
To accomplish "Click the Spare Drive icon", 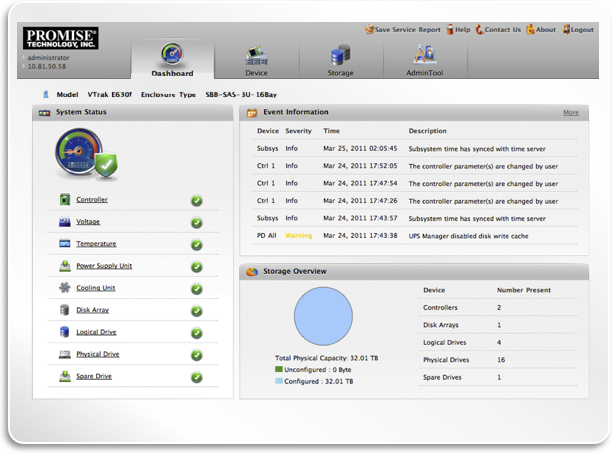I will (x=65, y=376).
